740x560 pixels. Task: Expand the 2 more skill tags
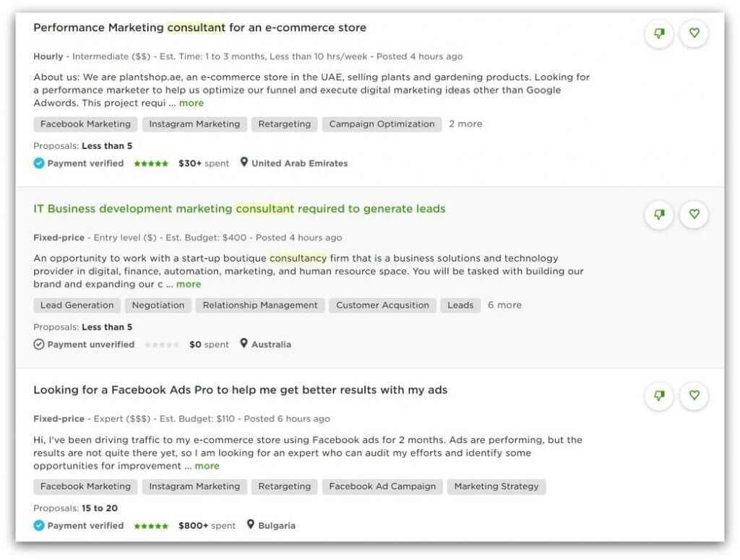[x=465, y=124]
